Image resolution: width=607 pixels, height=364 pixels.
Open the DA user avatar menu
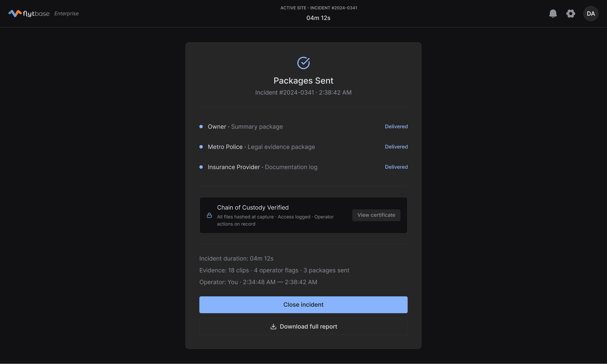coord(591,13)
